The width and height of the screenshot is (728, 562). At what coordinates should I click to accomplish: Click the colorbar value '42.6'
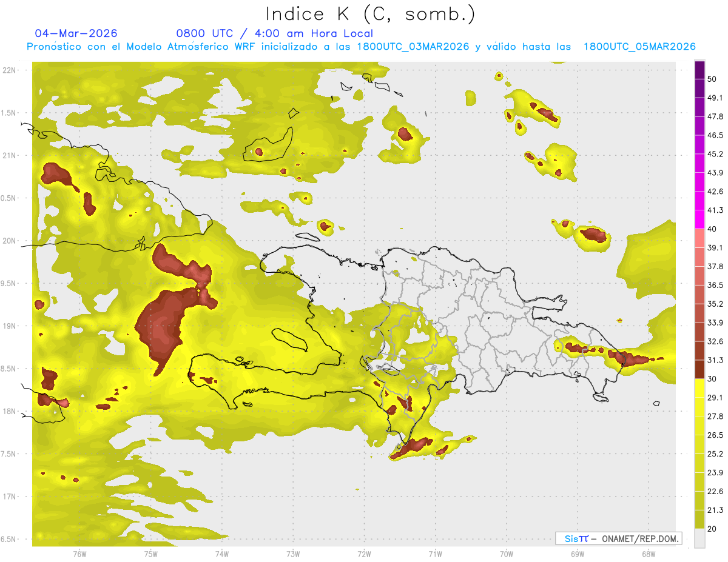[715, 192]
